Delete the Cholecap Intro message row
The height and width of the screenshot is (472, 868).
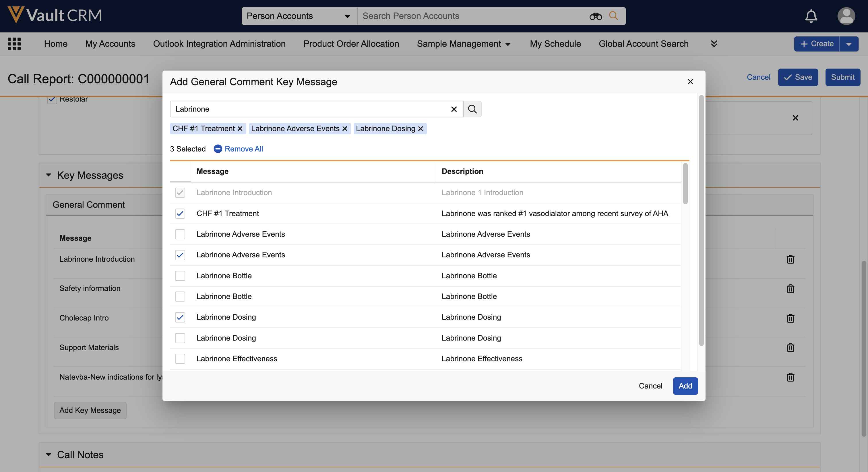tap(790, 318)
